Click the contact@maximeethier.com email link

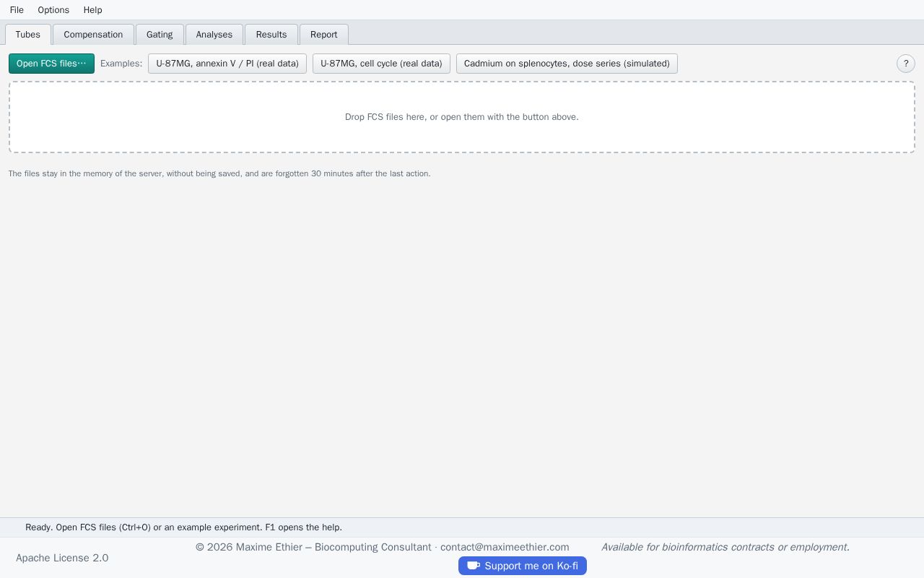coord(505,547)
